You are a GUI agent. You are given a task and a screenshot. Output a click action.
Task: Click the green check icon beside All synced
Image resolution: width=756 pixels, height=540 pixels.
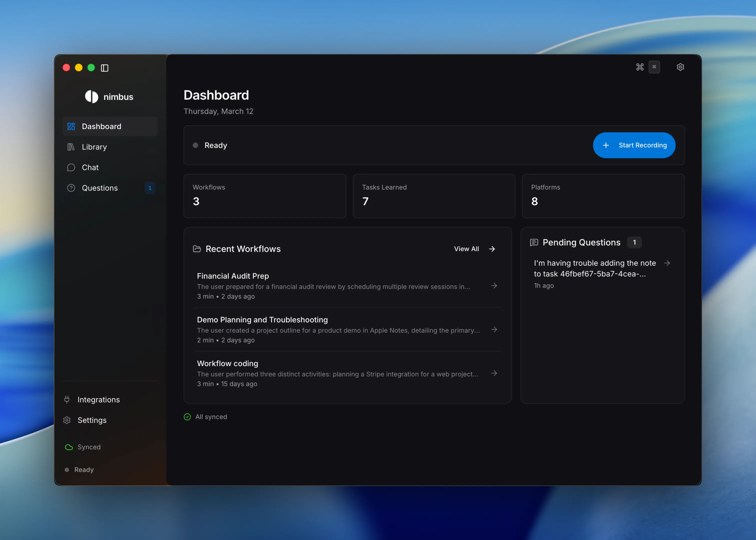click(x=187, y=417)
